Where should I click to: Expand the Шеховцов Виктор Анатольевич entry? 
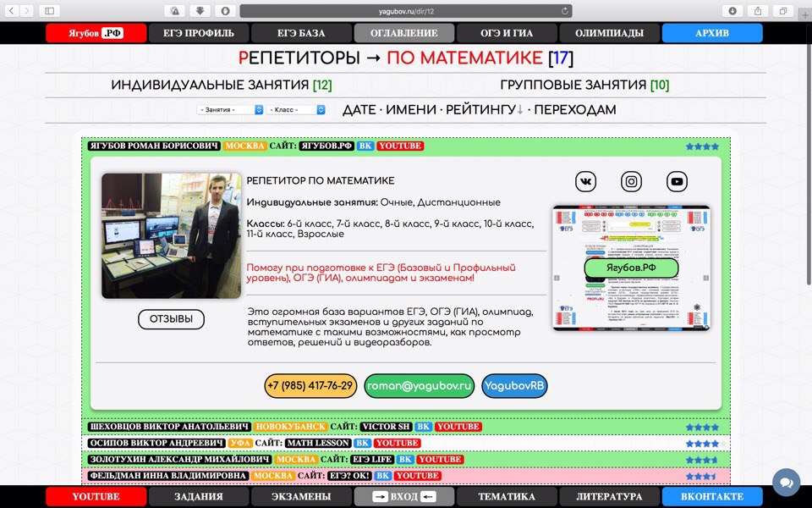169,427
